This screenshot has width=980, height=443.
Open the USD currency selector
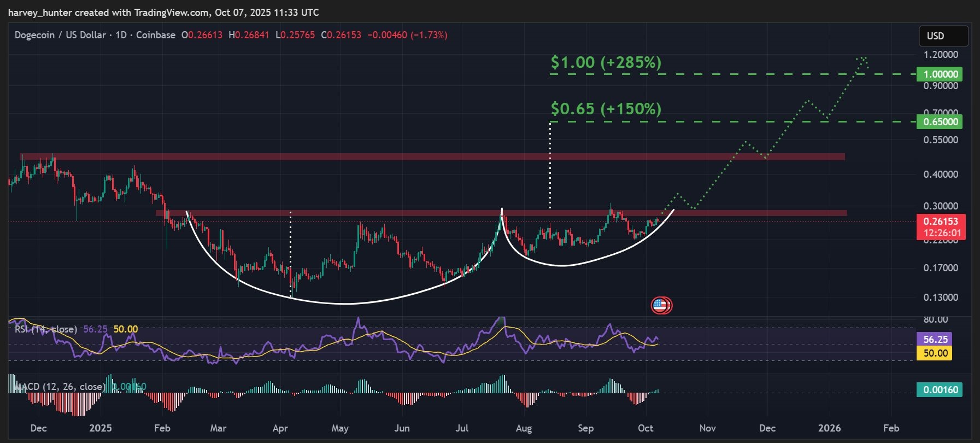pos(943,36)
